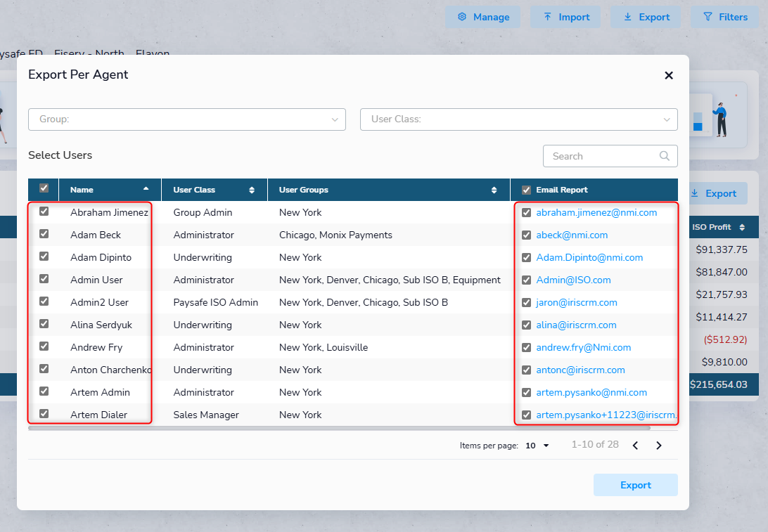Click the Import button in top toolbar
This screenshot has height=532, width=768.
click(x=565, y=17)
